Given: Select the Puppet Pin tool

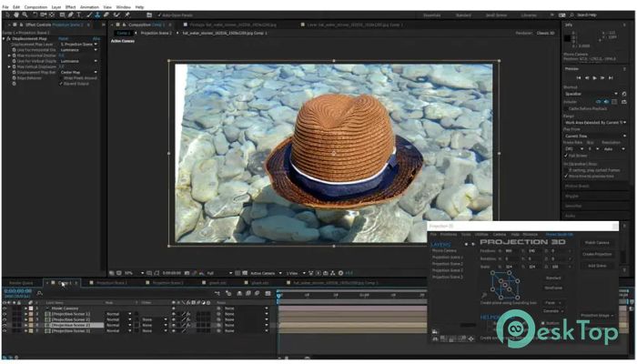Looking at the screenshot, I should coord(127,15).
